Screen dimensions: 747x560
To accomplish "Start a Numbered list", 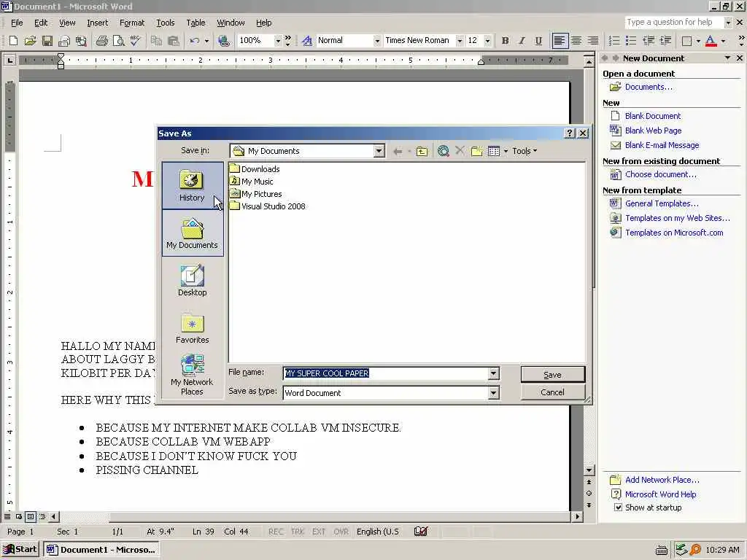I will click(614, 41).
